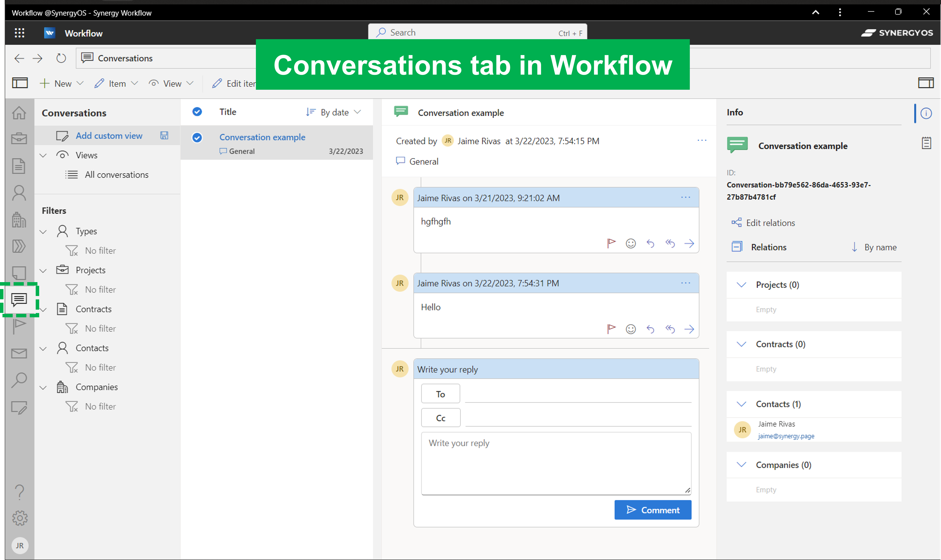
Task: Open the Conversations sidebar icon
Action: [19, 300]
